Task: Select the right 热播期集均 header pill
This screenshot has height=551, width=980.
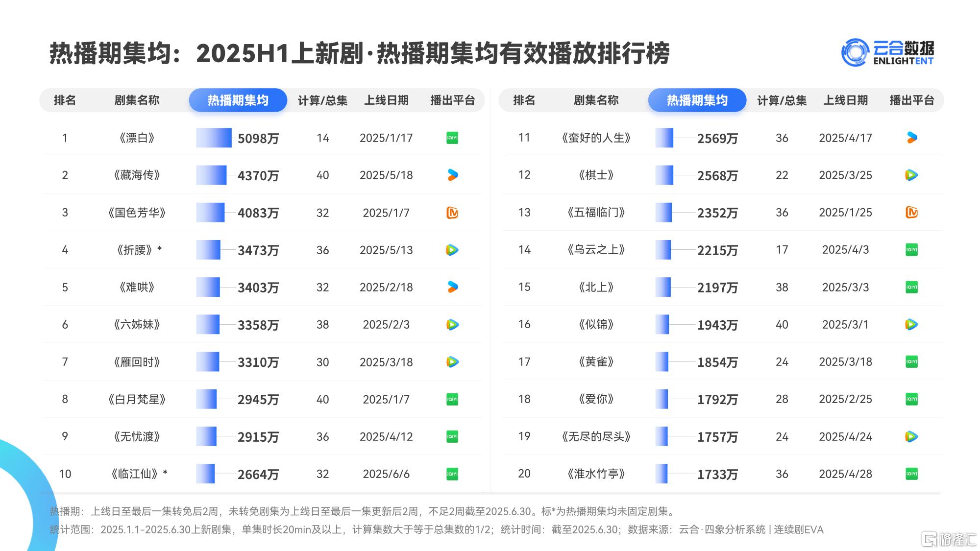Action: click(697, 100)
